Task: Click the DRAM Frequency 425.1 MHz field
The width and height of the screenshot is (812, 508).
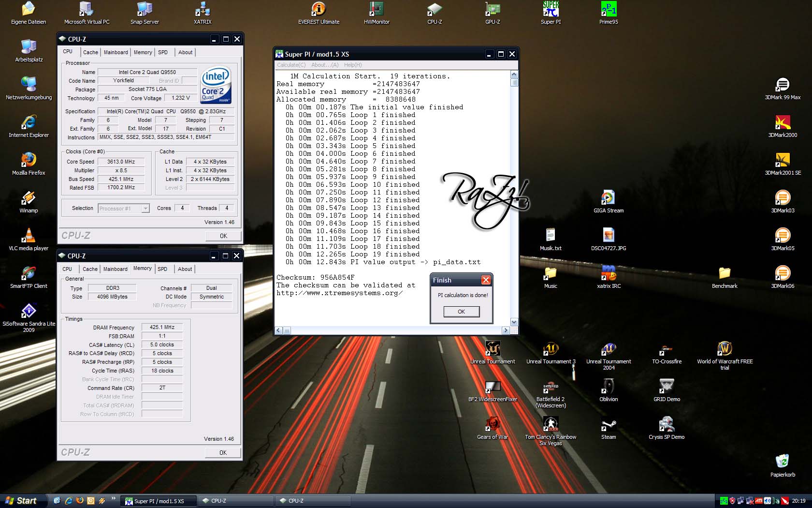Action: pyautogui.click(x=162, y=327)
